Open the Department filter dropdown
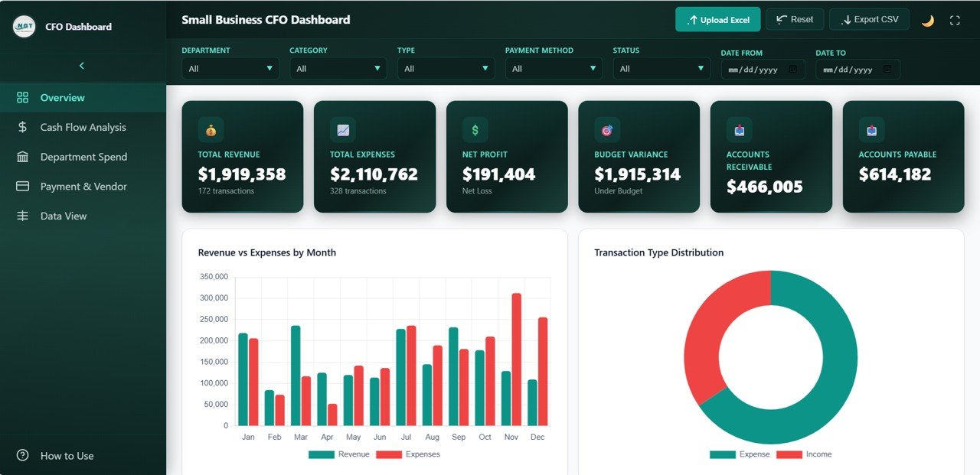The image size is (980, 475). coord(230,68)
